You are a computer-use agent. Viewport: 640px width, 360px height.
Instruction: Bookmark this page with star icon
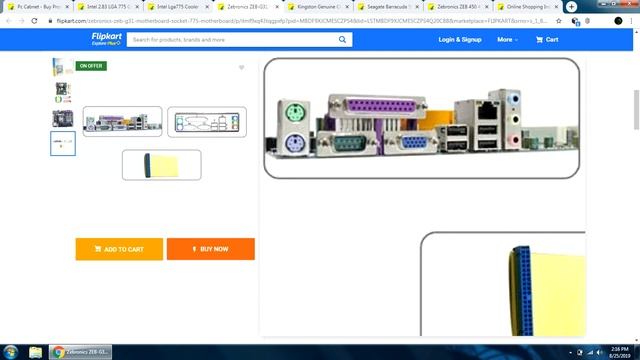(x=559, y=21)
